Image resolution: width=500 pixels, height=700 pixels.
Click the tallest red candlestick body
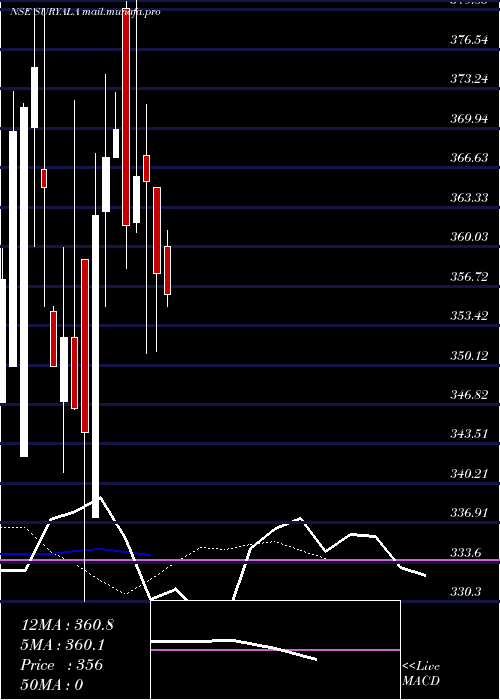tap(126, 117)
